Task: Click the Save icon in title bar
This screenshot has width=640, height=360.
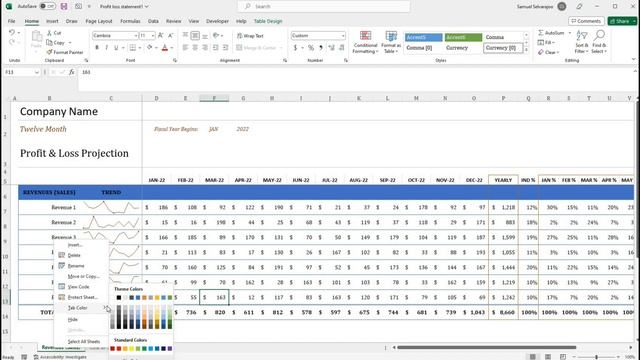Action: pyautogui.click(x=64, y=7)
